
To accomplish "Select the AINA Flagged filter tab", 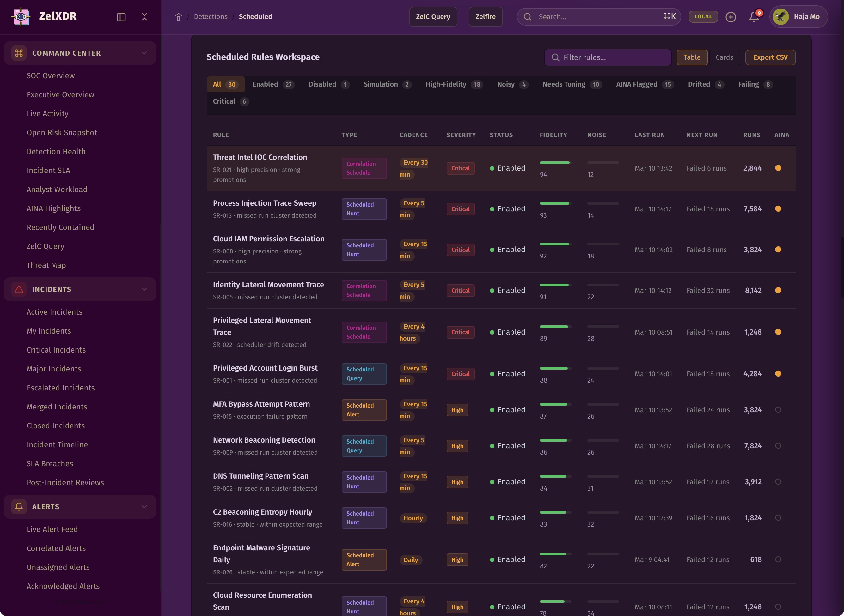I will [x=645, y=84].
